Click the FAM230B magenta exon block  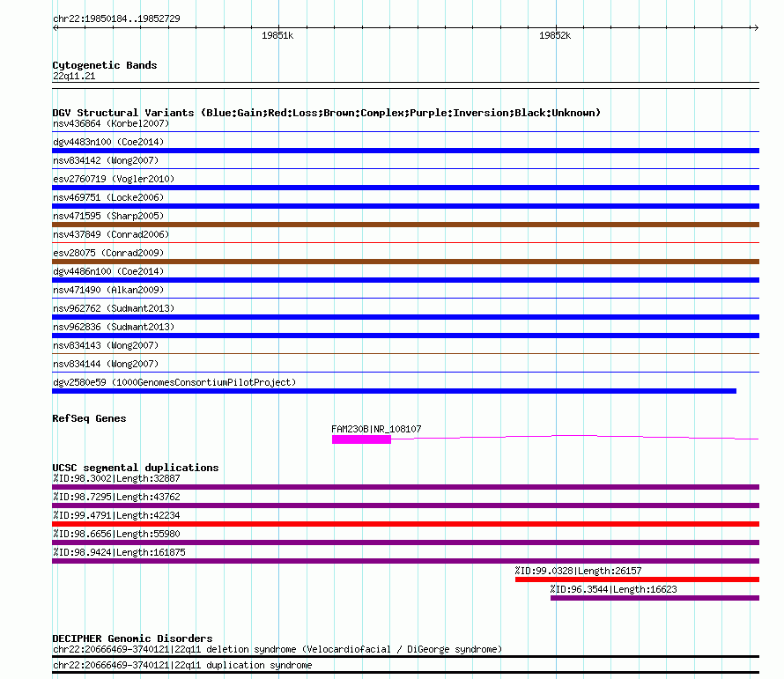(361, 439)
